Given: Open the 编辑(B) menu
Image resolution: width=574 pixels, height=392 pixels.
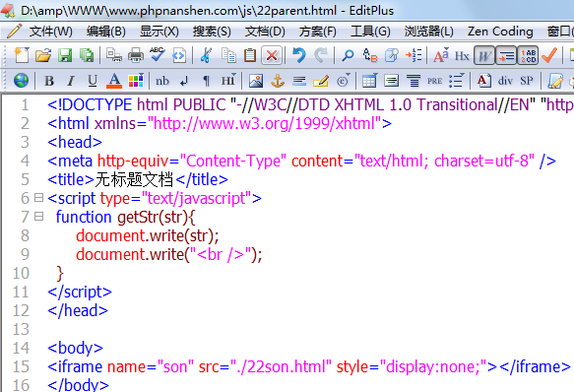Looking at the screenshot, I should pos(106,32).
